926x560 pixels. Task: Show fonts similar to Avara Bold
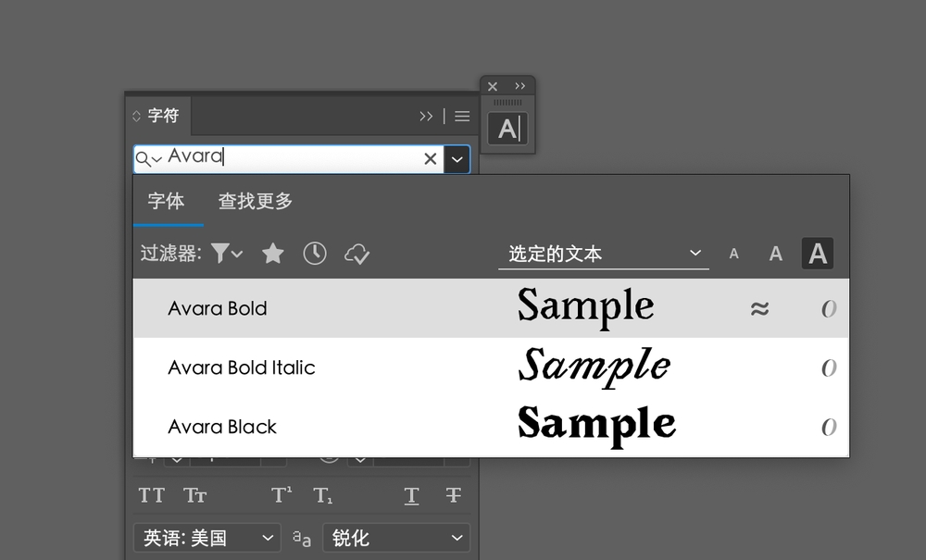[x=759, y=308]
